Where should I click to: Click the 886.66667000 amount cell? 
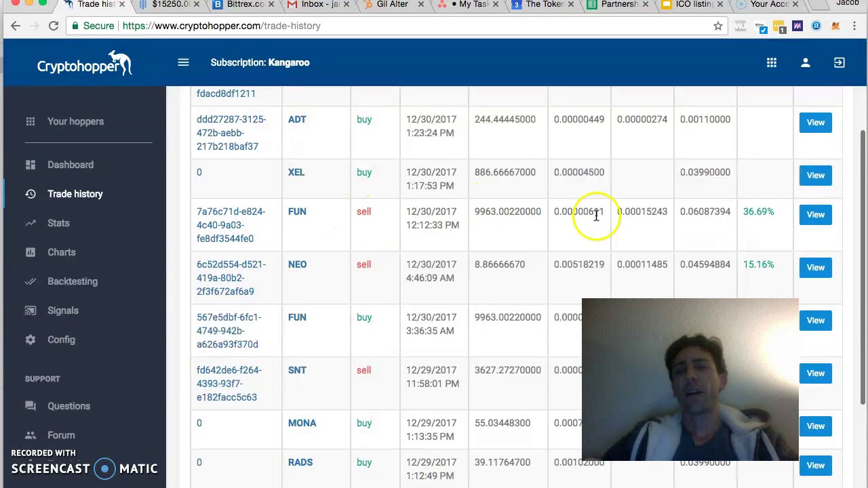tap(505, 172)
